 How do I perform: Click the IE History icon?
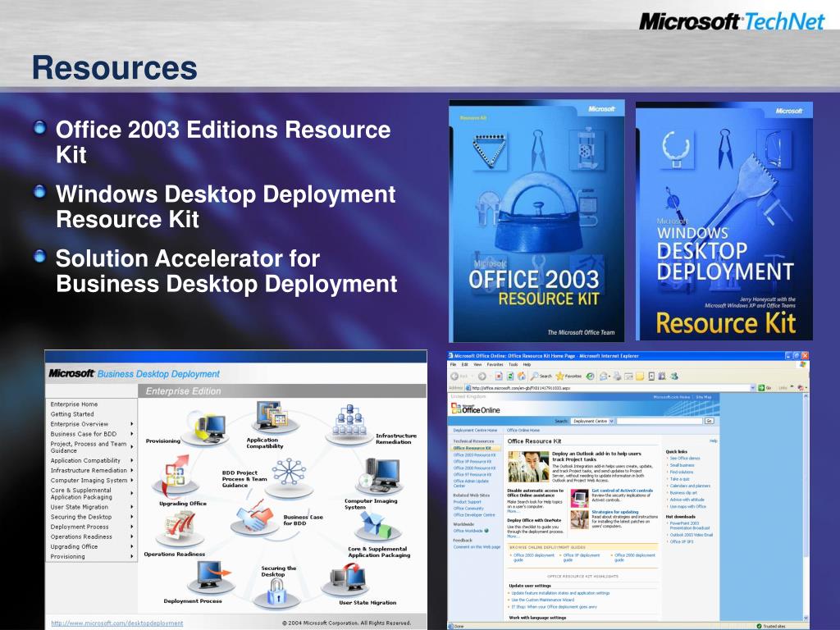pyautogui.click(x=590, y=376)
